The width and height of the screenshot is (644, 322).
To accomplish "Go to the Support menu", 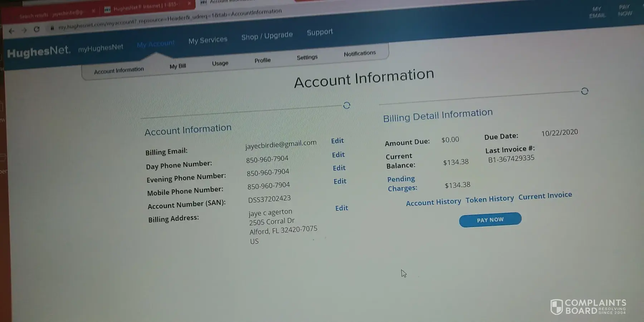I will pos(319,32).
